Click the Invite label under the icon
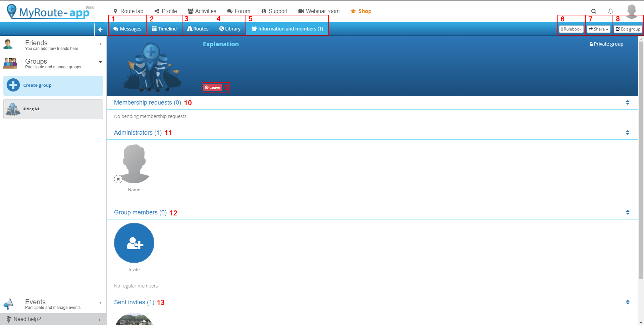The width and height of the screenshot is (644, 325). pos(134,269)
